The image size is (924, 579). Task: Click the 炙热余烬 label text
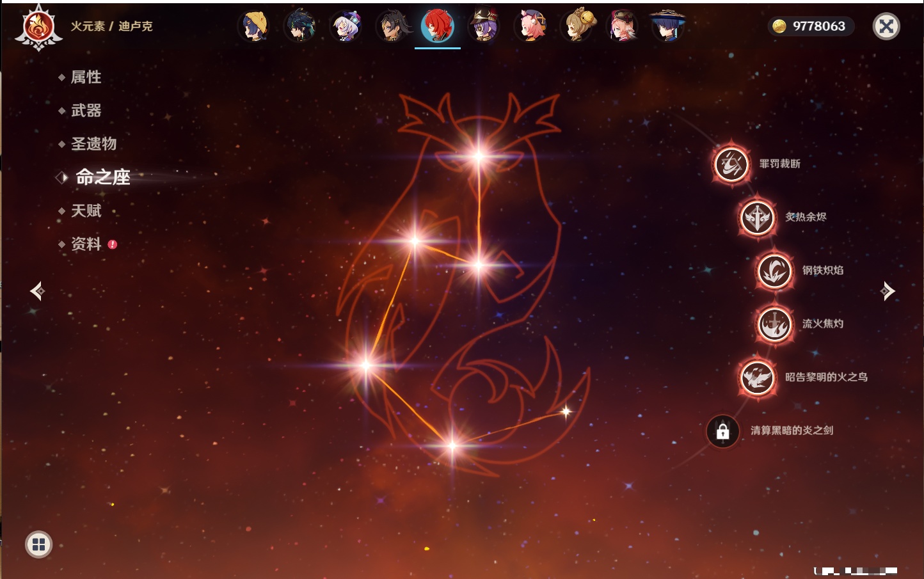pyautogui.click(x=806, y=217)
